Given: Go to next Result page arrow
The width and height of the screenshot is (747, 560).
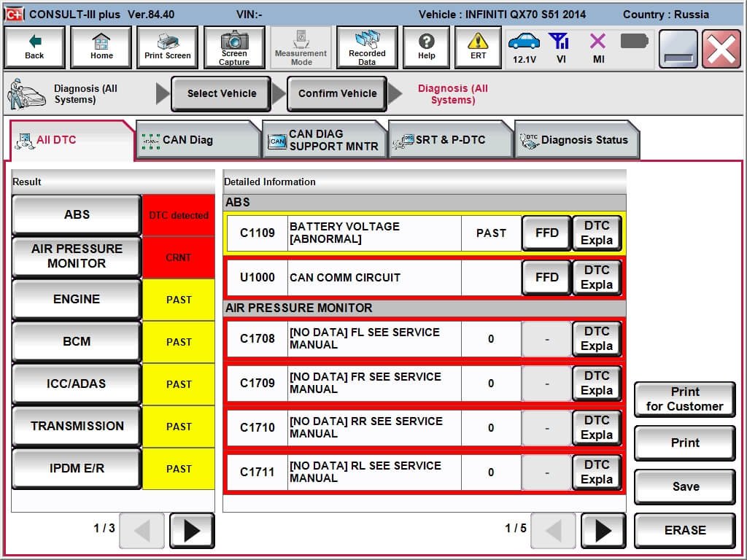Looking at the screenshot, I should click(192, 531).
